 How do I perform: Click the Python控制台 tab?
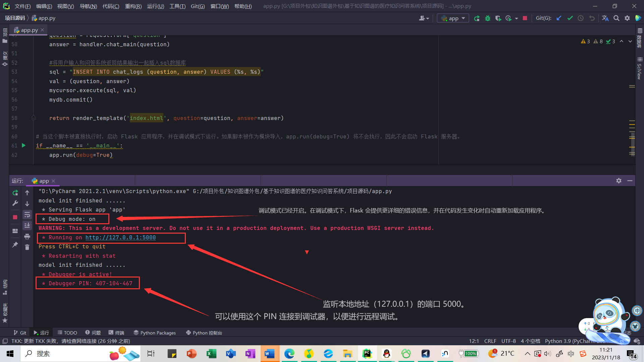(x=204, y=333)
